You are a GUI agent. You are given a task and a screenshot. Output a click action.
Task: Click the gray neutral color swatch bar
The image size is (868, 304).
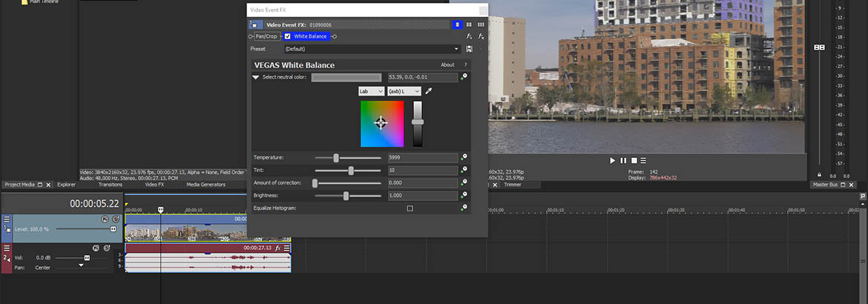click(346, 78)
